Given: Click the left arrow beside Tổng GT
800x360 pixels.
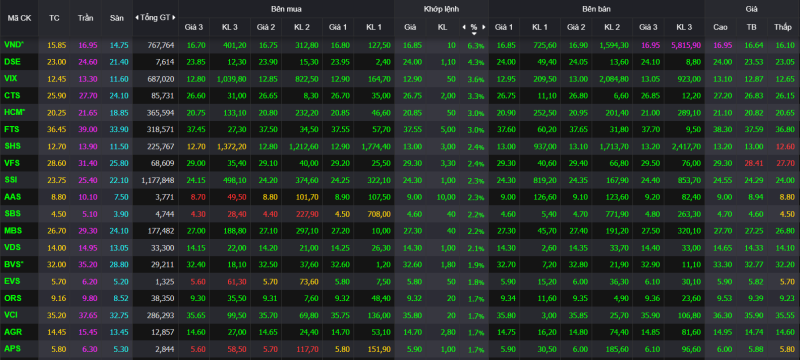Looking at the screenshot, I should pyautogui.click(x=137, y=18).
